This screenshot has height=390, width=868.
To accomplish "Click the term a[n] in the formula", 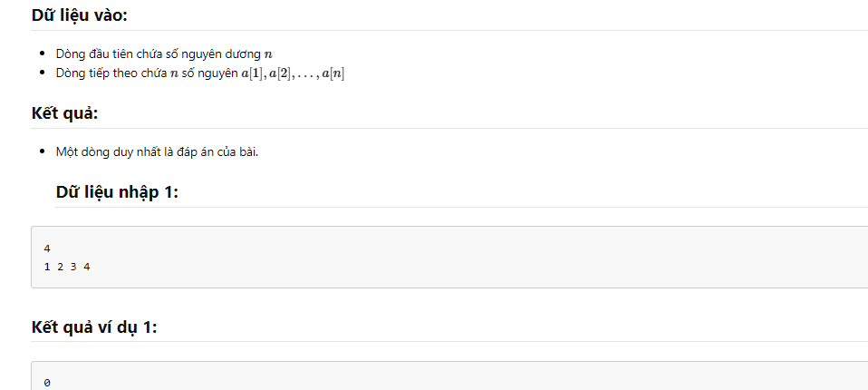I will pyautogui.click(x=334, y=74).
